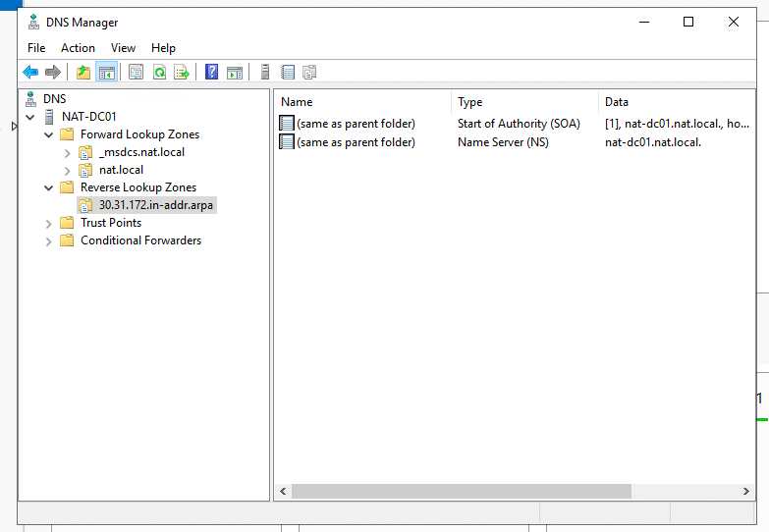
Task: Expand _msdcs.nat.local zone
Action: [x=67, y=153]
